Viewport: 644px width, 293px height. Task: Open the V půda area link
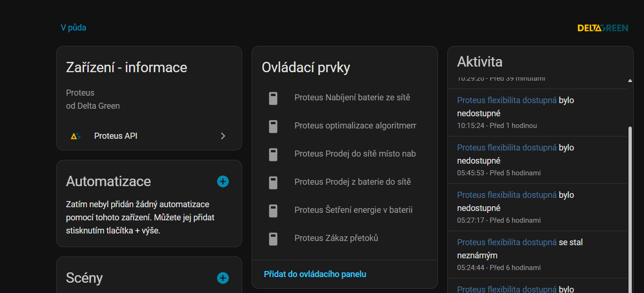74,28
